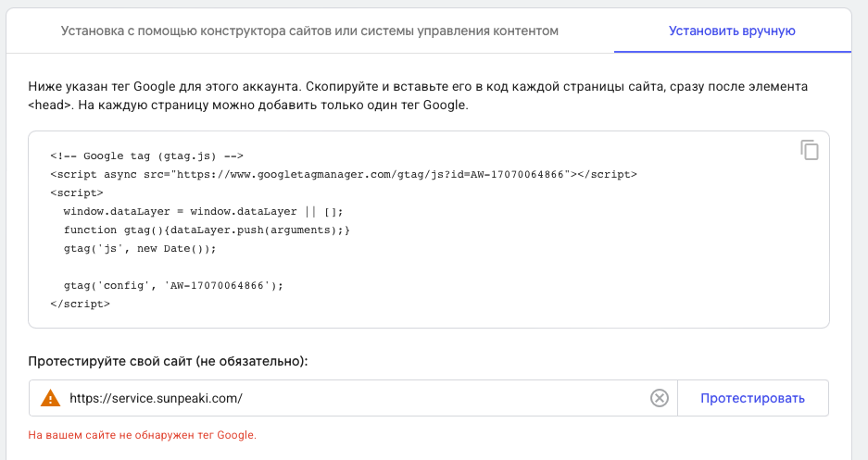The width and height of the screenshot is (868, 460).
Task: Click the opening <script> tag line
Action: [77, 193]
